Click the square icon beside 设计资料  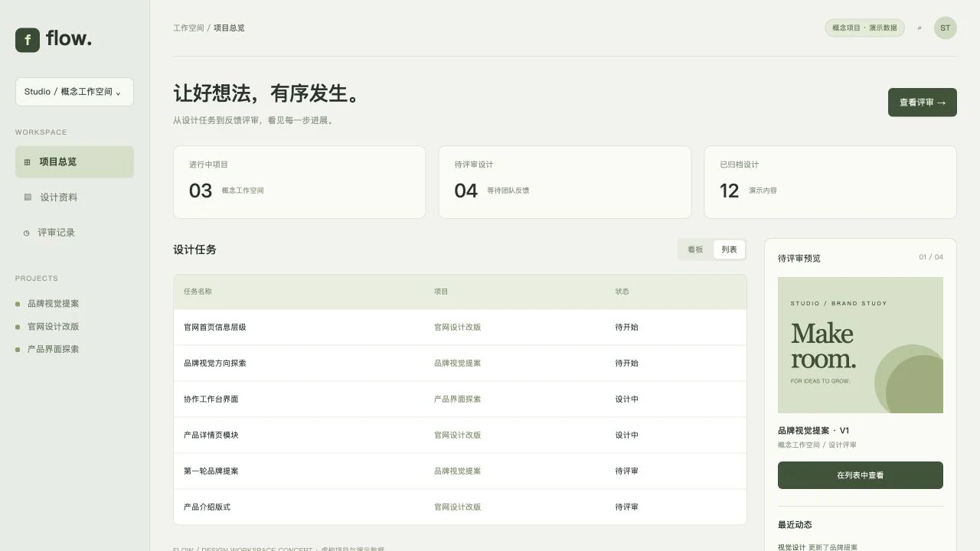point(28,197)
